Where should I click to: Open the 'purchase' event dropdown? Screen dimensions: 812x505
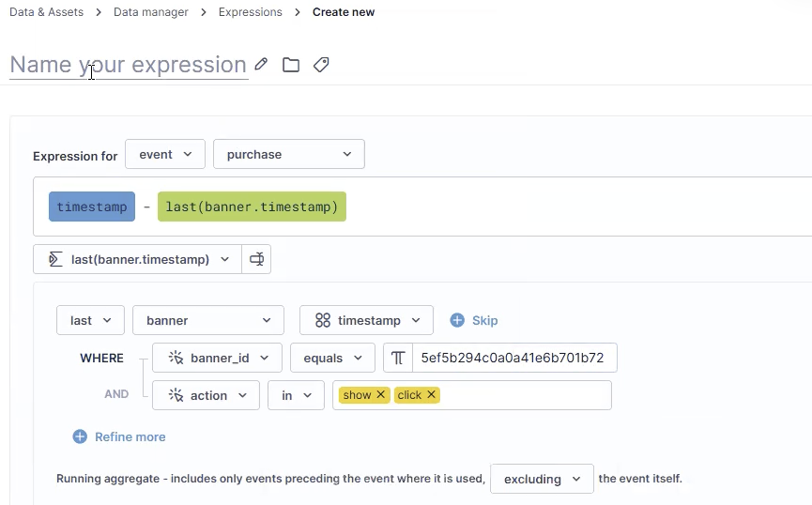pos(289,154)
